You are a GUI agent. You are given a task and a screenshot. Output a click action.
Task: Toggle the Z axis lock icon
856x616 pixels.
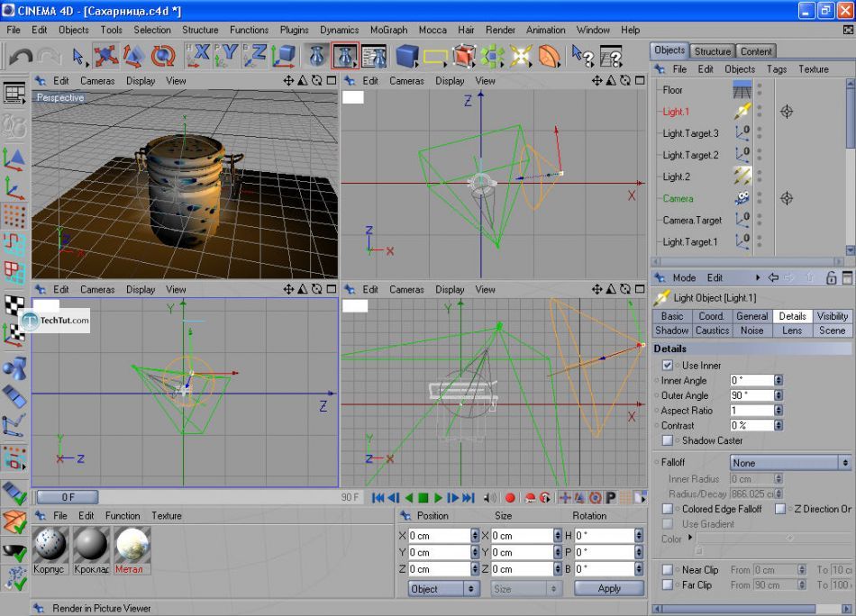pos(255,56)
